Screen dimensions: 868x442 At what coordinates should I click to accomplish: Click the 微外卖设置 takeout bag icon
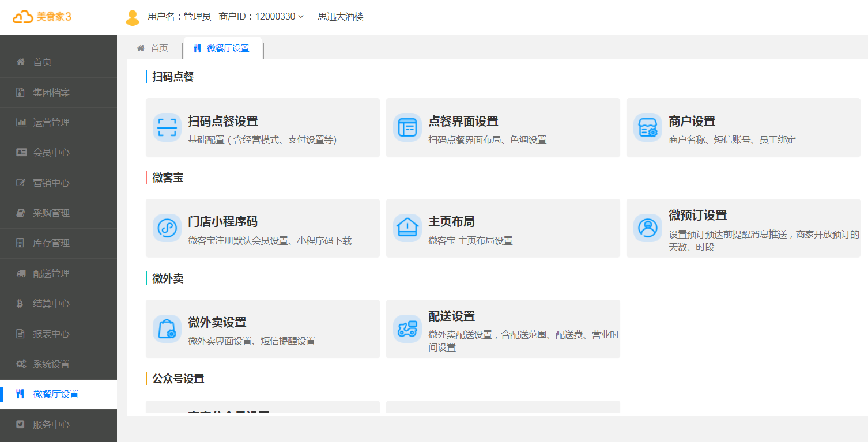tap(167, 329)
